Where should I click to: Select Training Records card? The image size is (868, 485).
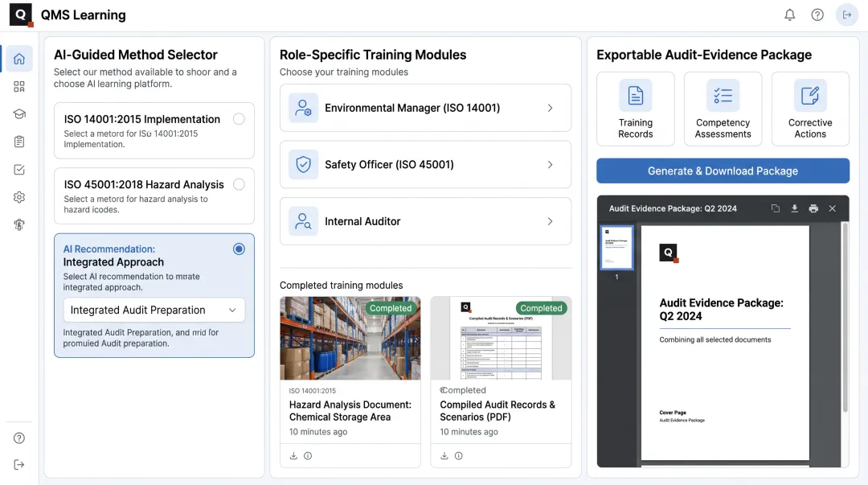click(636, 109)
